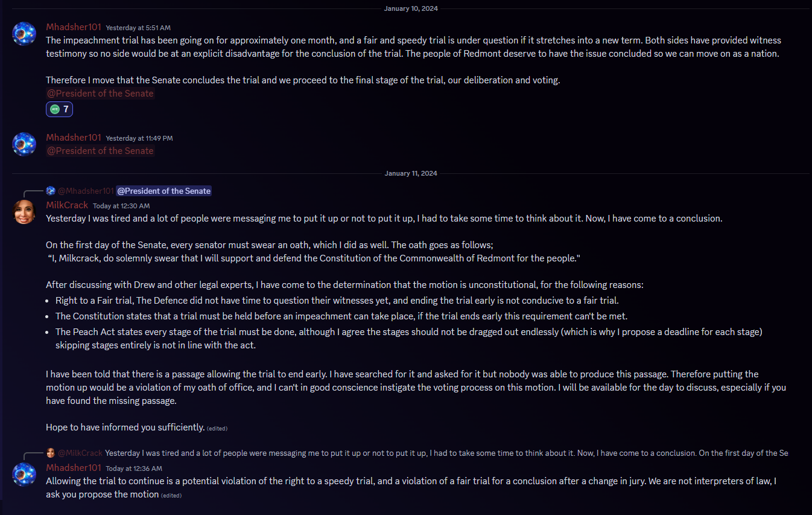Click the Mhadsher101 username at 11:49 PM
This screenshot has width=812, height=515.
click(74, 138)
